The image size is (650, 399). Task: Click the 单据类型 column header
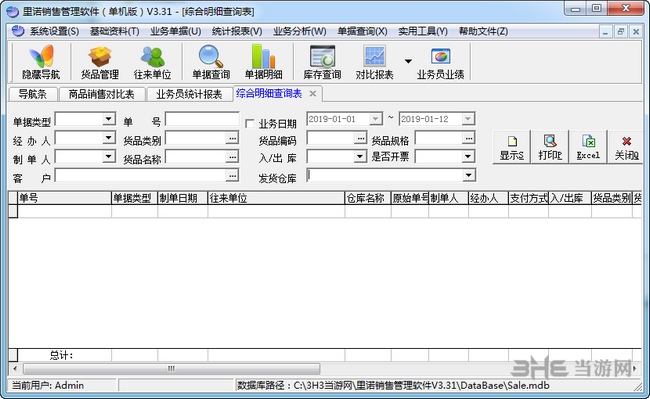[x=134, y=198]
